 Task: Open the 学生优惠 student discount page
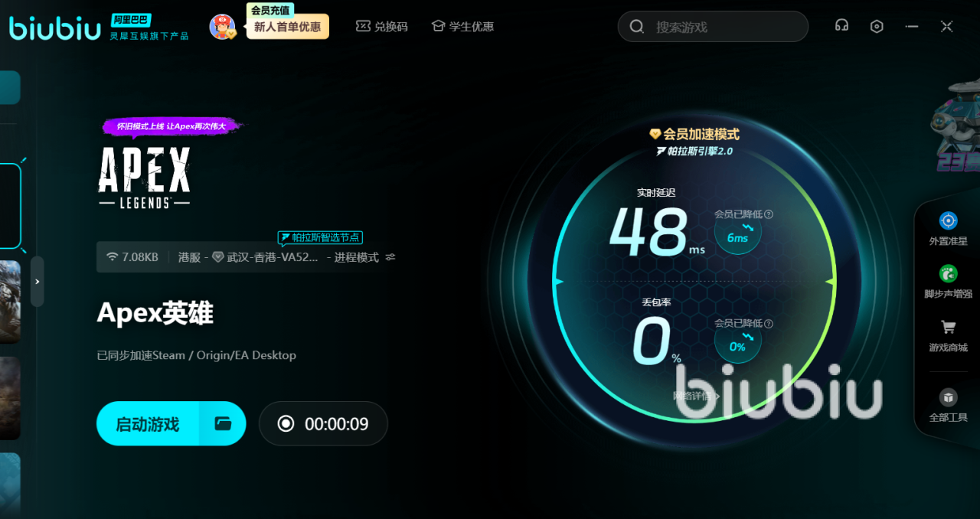tap(462, 27)
